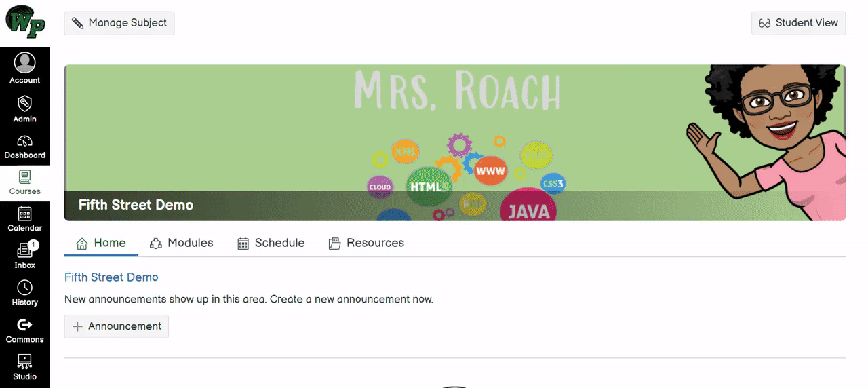Switch to the Modules tab
This screenshot has width=868, height=388.
pos(182,243)
